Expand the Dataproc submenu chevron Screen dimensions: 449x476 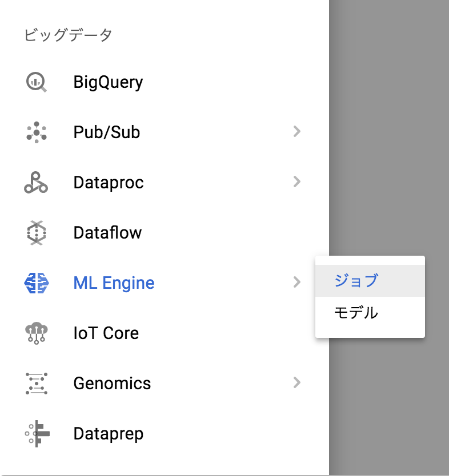coord(296,182)
